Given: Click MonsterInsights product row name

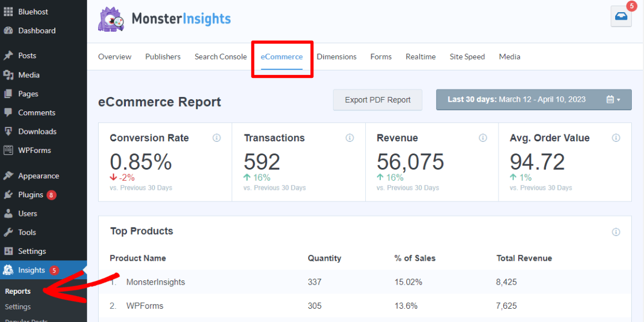Looking at the screenshot, I should pos(156,282).
